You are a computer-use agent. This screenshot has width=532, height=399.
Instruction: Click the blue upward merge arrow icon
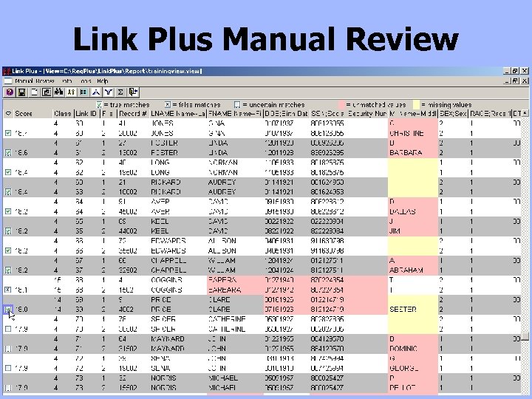tap(96, 92)
